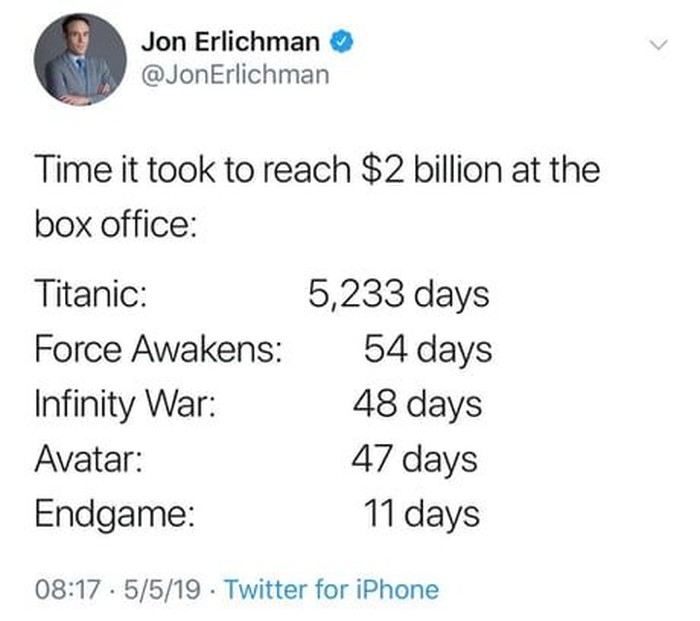Click the Avatar label
700x621 pixels.
[x=89, y=459]
